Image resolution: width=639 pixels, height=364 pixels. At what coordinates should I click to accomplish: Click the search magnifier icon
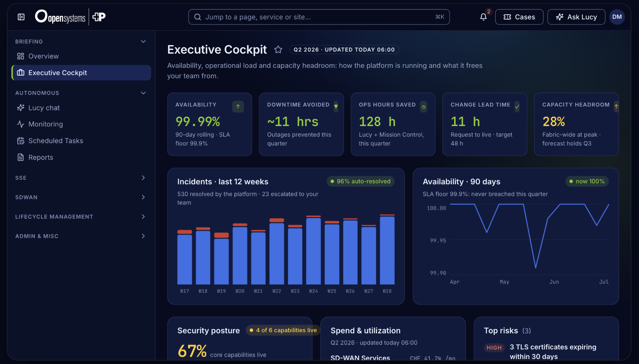tap(198, 17)
